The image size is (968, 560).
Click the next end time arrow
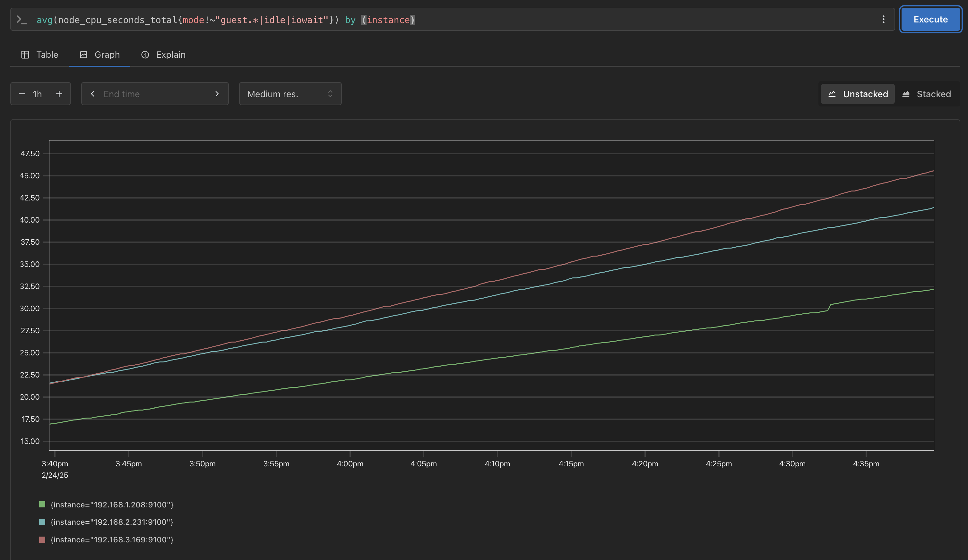click(x=217, y=94)
